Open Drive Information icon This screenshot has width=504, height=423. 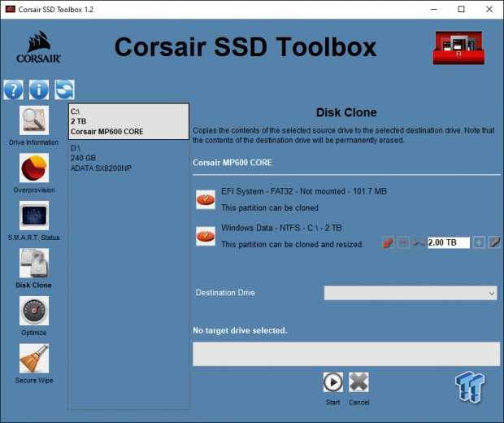tap(34, 120)
